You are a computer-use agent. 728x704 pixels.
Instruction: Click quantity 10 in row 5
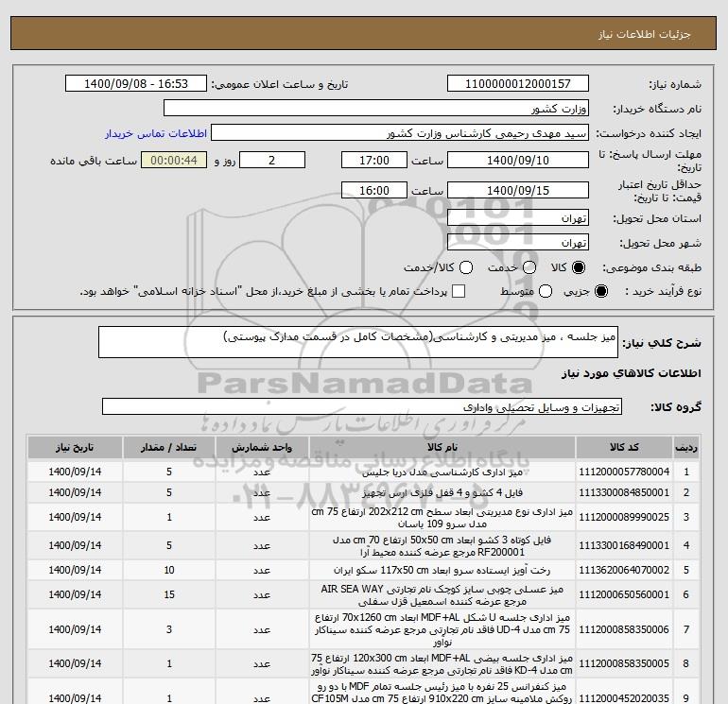coord(169,571)
